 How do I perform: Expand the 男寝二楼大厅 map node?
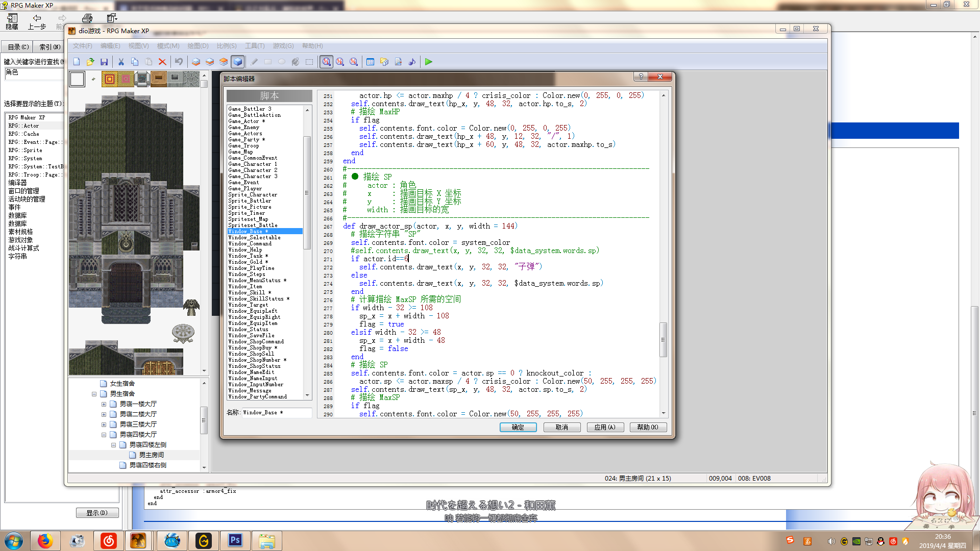(x=104, y=414)
